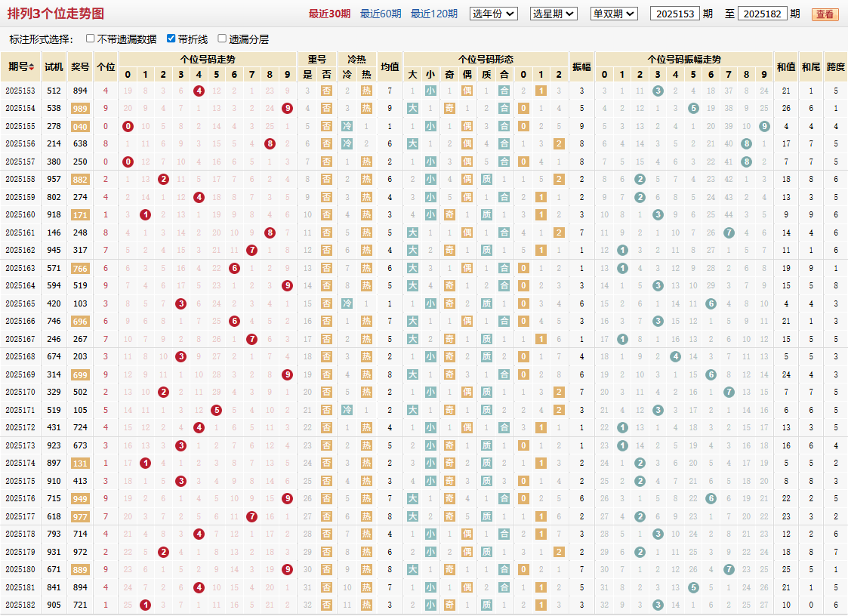
Task: Click highlighted prize number 989
Action: tap(80, 109)
